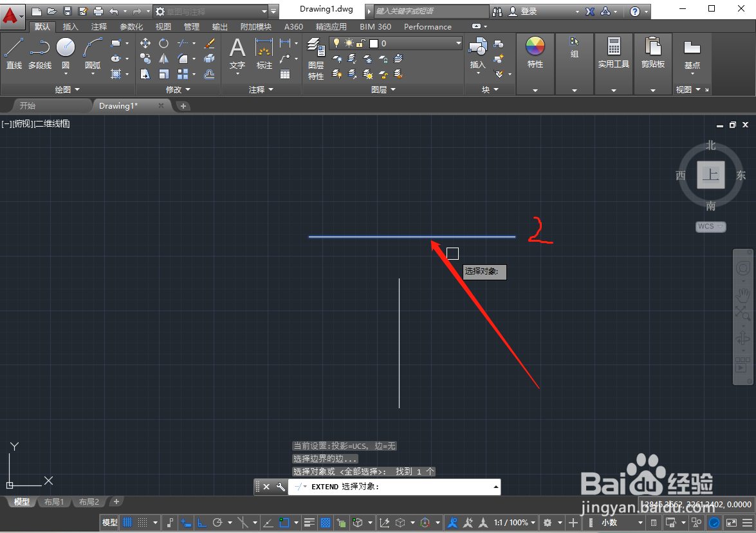Select the Erase tool icon
756x533 pixels.
pos(209,43)
